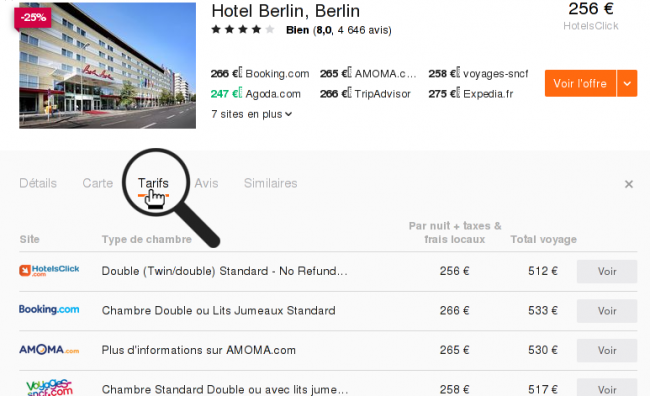Click the -25% discount badge on photo
Image resolution: width=650 pixels, height=396 pixels.
coord(33,18)
